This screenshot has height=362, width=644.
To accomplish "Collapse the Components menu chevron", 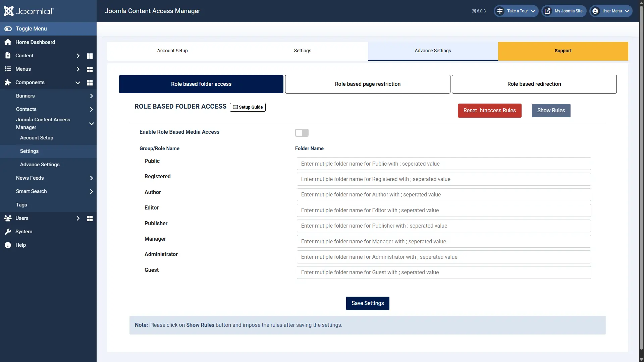I will click(x=78, y=83).
